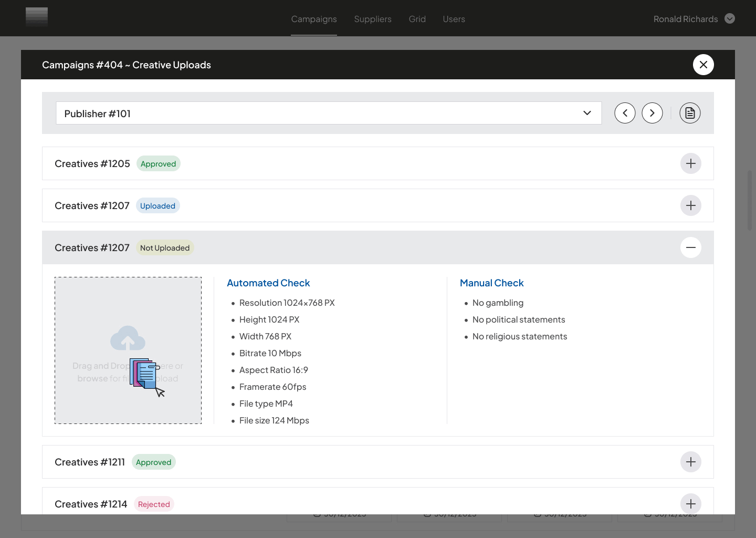756x538 pixels.
Task: Select the Rejected badge on Creatives #1214
Action: (x=154, y=504)
